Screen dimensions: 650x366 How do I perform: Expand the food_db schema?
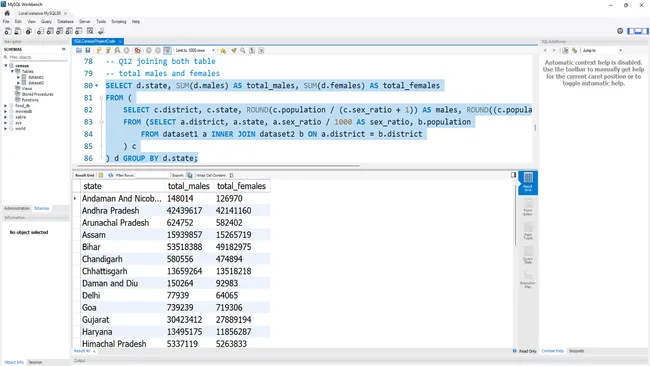6,106
